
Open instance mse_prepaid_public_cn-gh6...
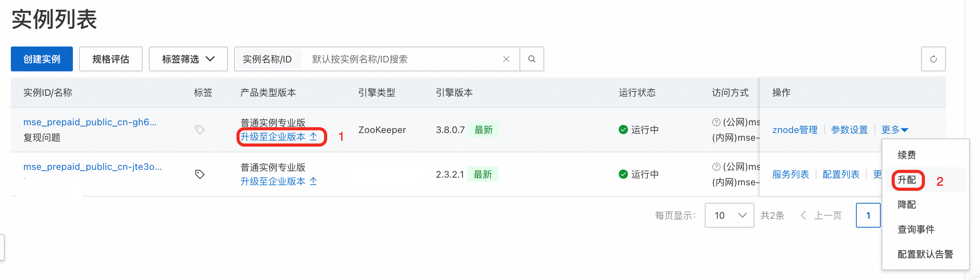(x=90, y=122)
